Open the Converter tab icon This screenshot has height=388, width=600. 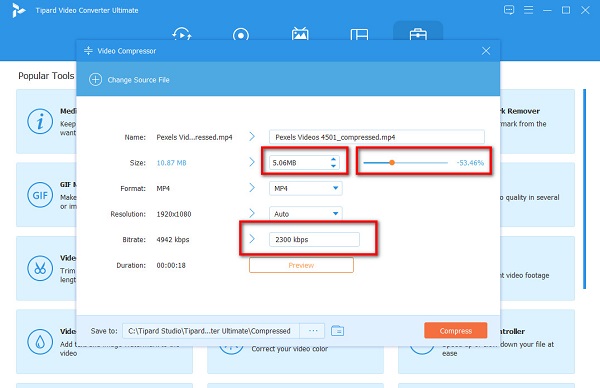182,34
